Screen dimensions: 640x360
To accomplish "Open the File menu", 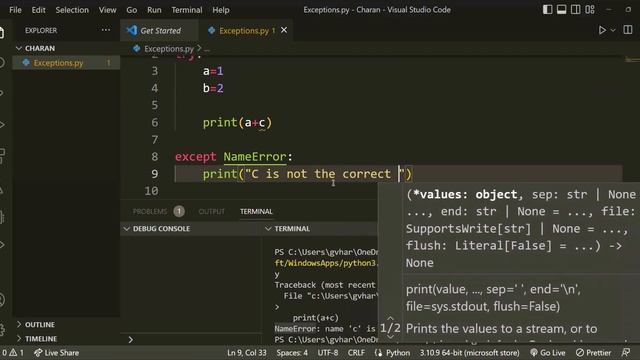I will [x=15, y=10].
